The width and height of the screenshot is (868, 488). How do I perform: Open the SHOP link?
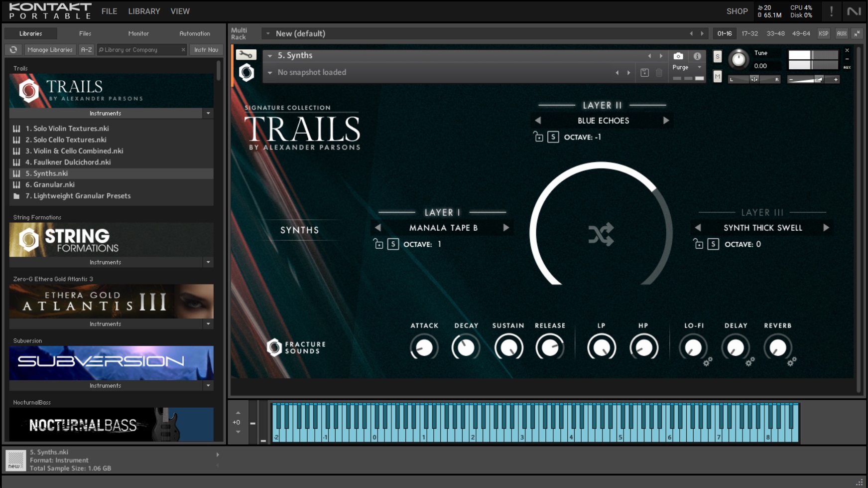tap(737, 11)
